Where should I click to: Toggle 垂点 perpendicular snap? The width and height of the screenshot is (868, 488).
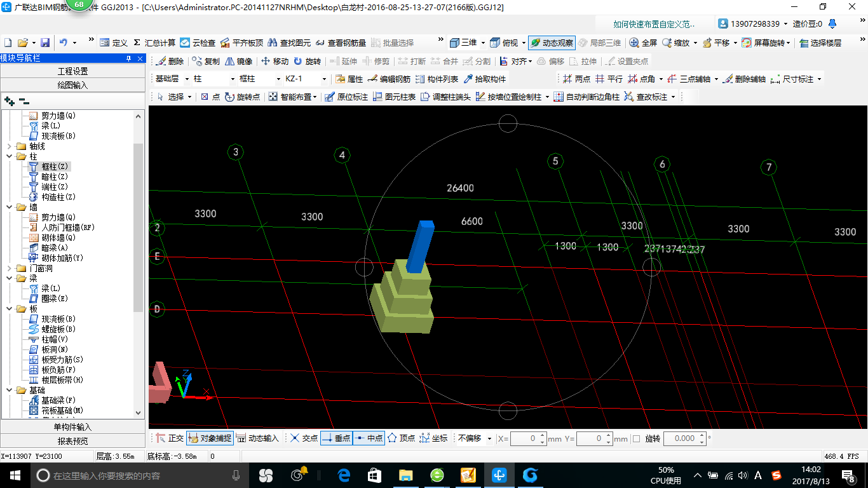coord(337,438)
